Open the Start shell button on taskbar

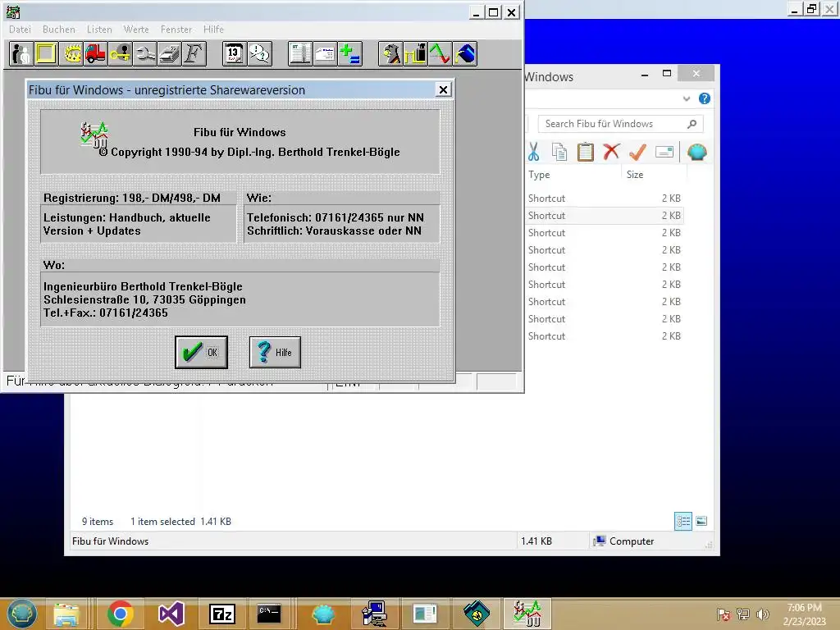pyautogui.click(x=22, y=614)
